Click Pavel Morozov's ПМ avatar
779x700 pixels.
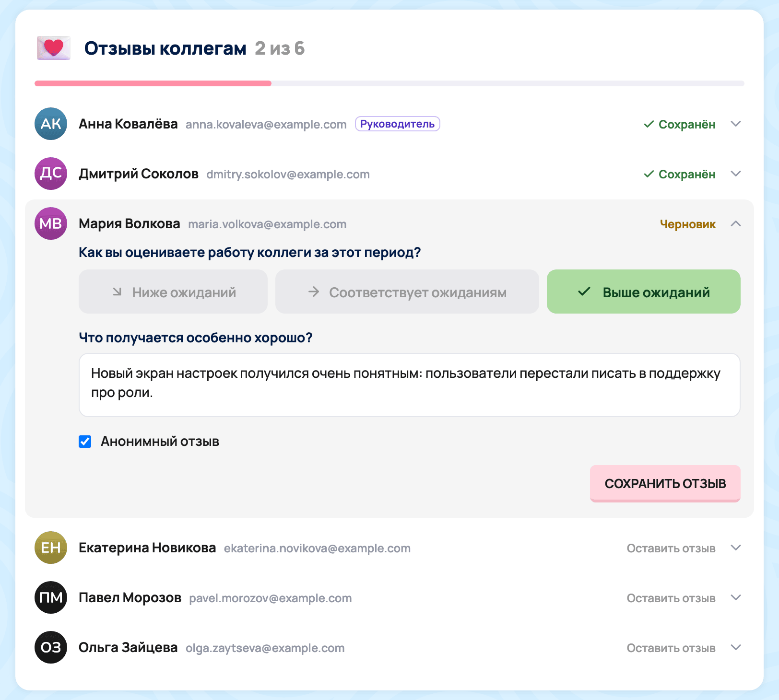click(x=51, y=597)
